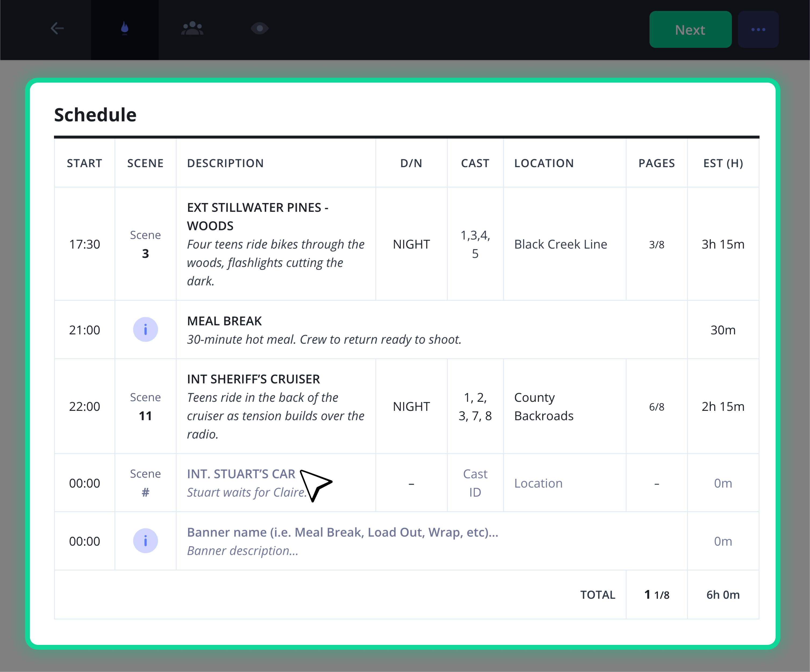The height and width of the screenshot is (672, 810).
Task: Edit the 17:30 start time
Action: (84, 244)
